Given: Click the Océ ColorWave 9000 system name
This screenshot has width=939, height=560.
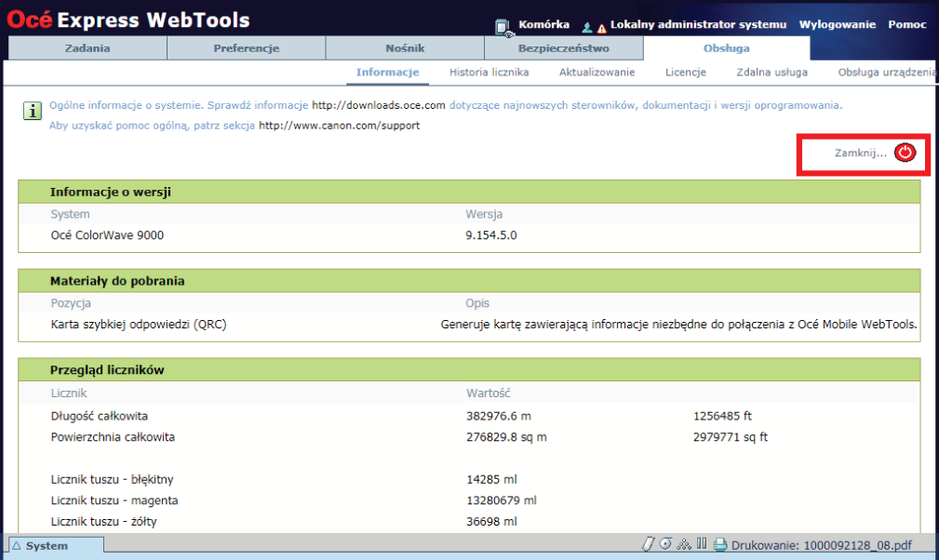Looking at the screenshot, I should pyautogui.click(x=107, y=235).
